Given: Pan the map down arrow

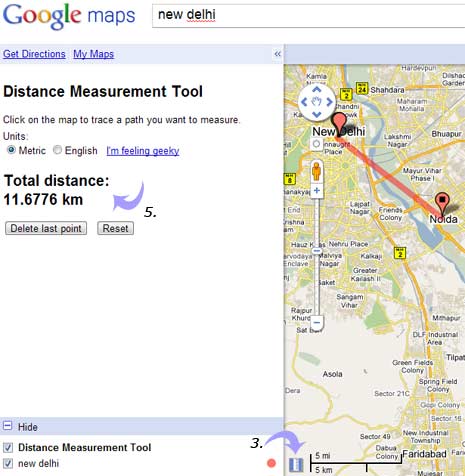Looking at the screenshot, I should 317,115.
